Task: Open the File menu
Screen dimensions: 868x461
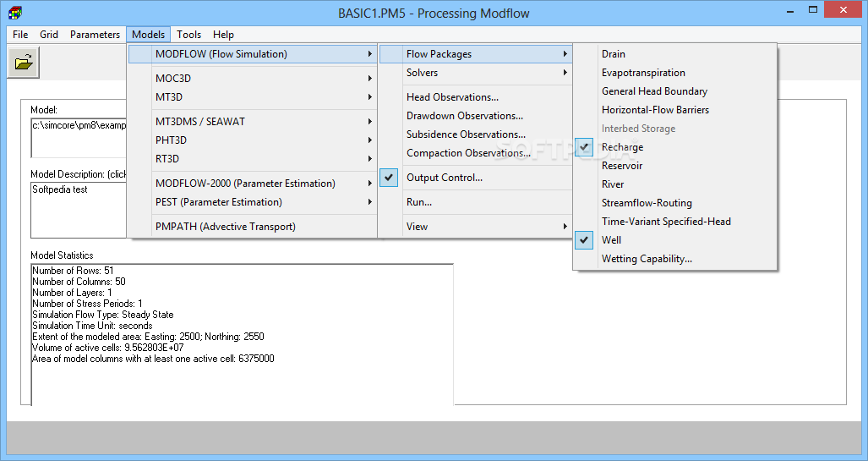Action: point(20,35)
